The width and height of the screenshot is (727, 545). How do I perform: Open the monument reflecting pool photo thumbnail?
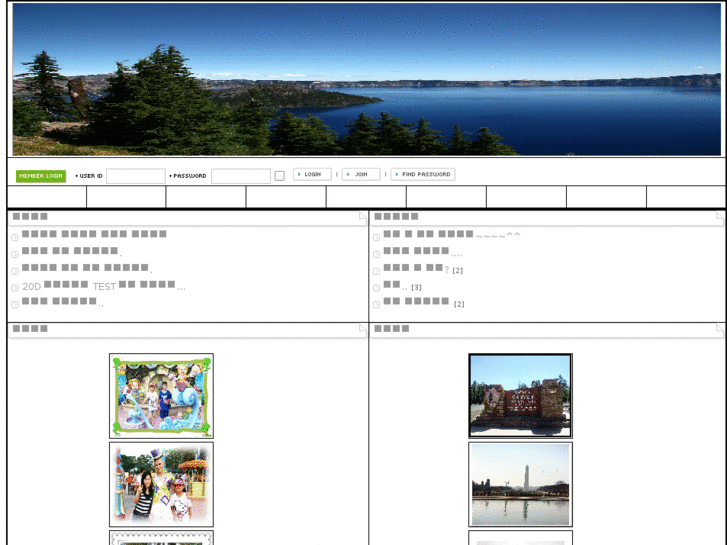tap(520, 484)
